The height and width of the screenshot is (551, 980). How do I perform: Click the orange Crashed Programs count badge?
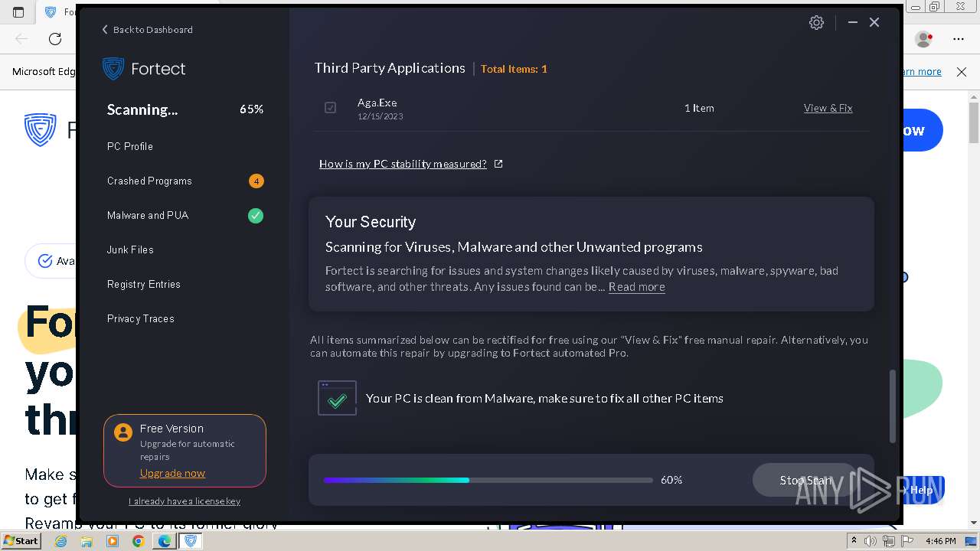256,181
